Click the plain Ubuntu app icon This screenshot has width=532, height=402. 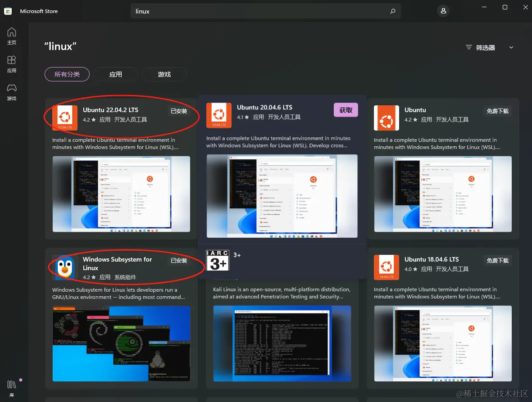coord(386,117)
